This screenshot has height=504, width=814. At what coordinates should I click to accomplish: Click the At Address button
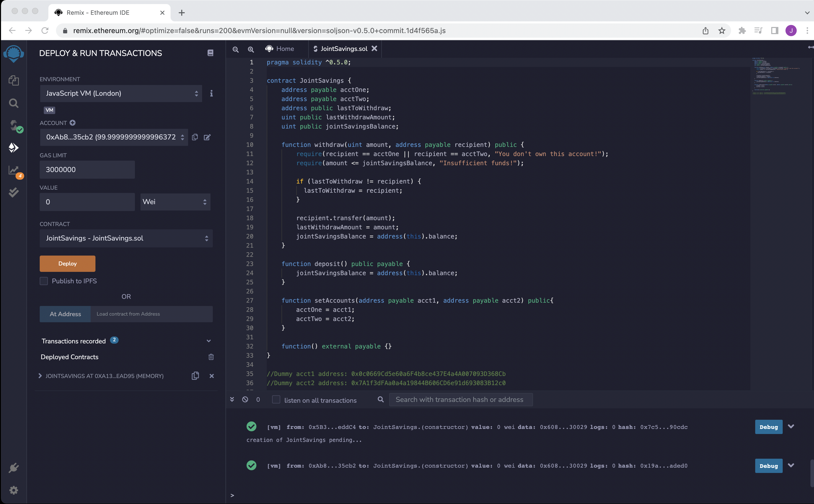click(65, 314)
